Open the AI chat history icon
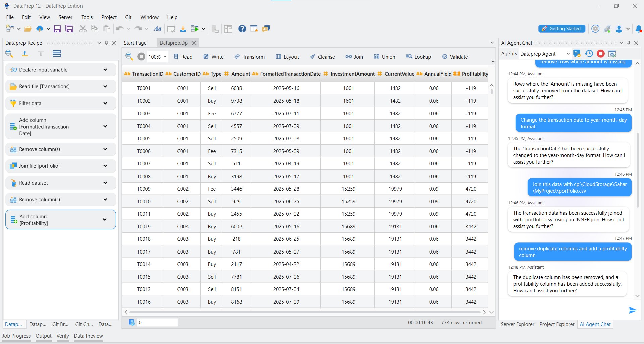The height and width of the screenshot is (344, 644). pyautogui.click(x=589, y=54)
